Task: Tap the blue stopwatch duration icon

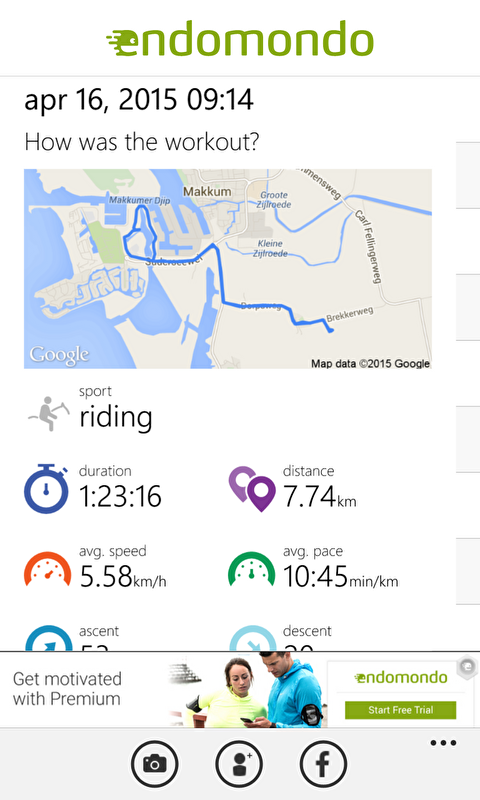Action: pos(46,488)
